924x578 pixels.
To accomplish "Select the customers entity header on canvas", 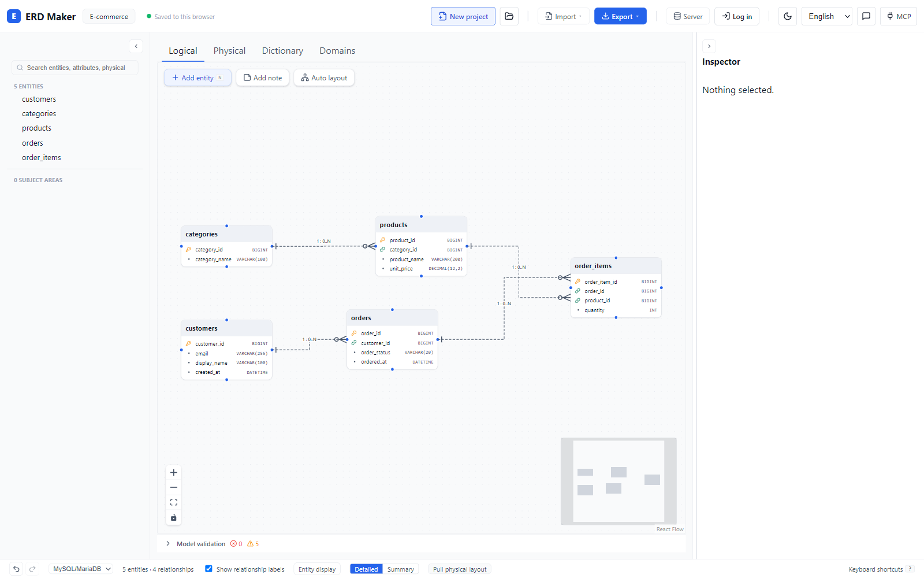I will (x=226, y=328).
